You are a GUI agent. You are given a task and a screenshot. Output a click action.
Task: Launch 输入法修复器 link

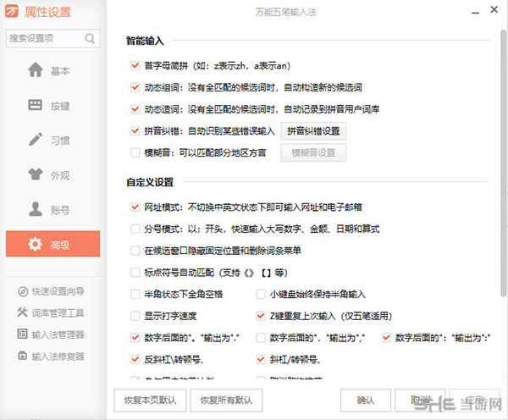(58, 356)
